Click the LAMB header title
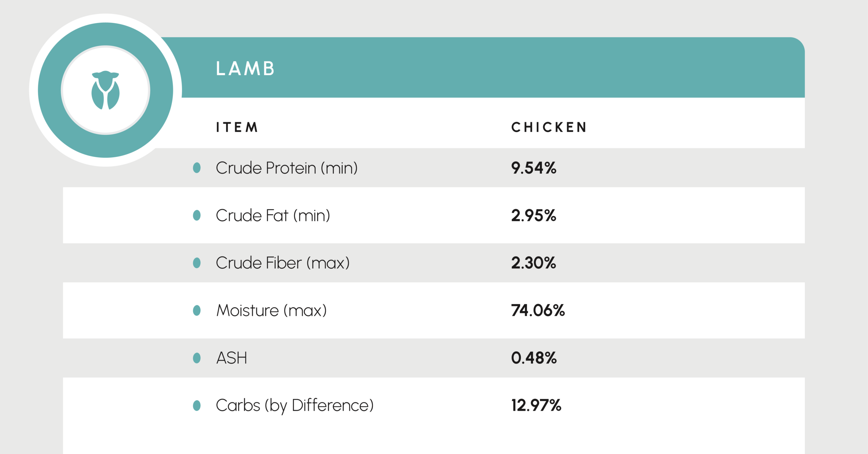Viewport: 868px width, 454px height. coord(245,69)
